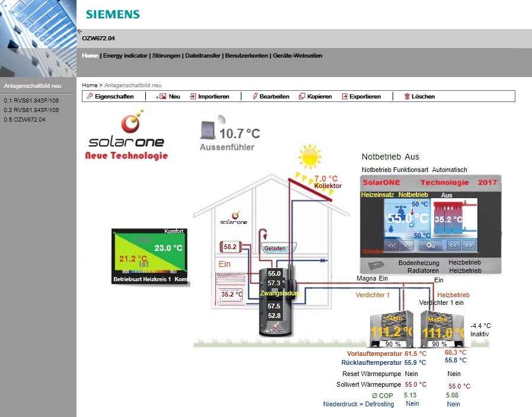
Task: Click the Verdichter 1 label
Action: 372,295
